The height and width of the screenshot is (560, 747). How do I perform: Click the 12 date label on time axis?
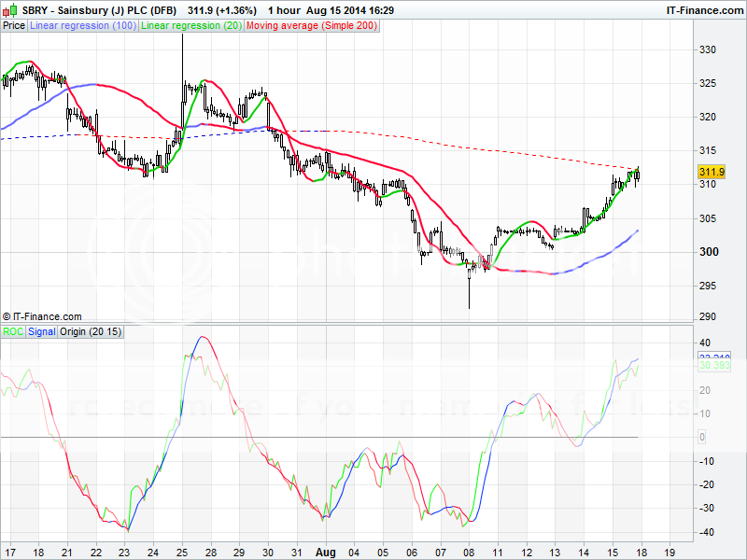pyautogui.click(x=527, y=553)
